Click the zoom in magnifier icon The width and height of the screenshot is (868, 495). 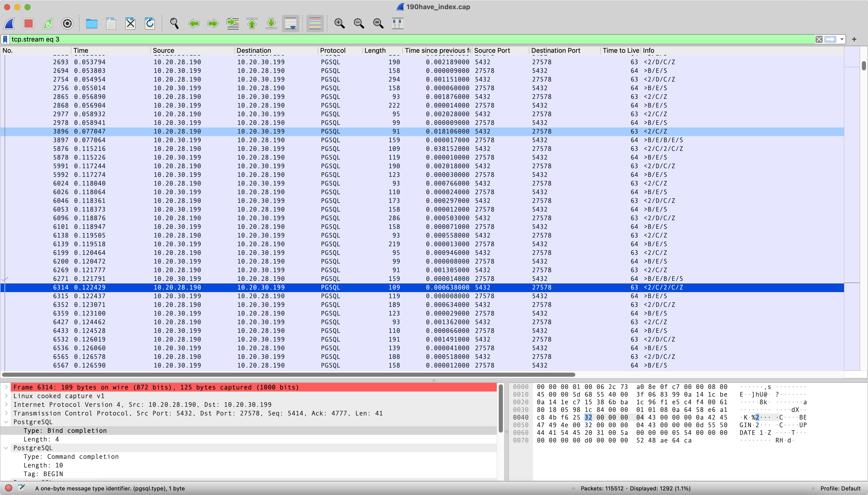(x=339, y=23)
